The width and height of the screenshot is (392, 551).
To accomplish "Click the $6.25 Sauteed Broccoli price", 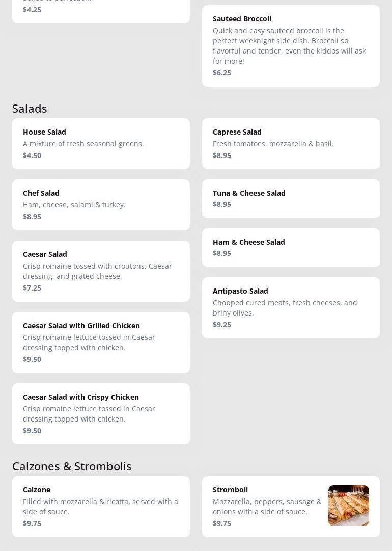I will coord(222,72).
